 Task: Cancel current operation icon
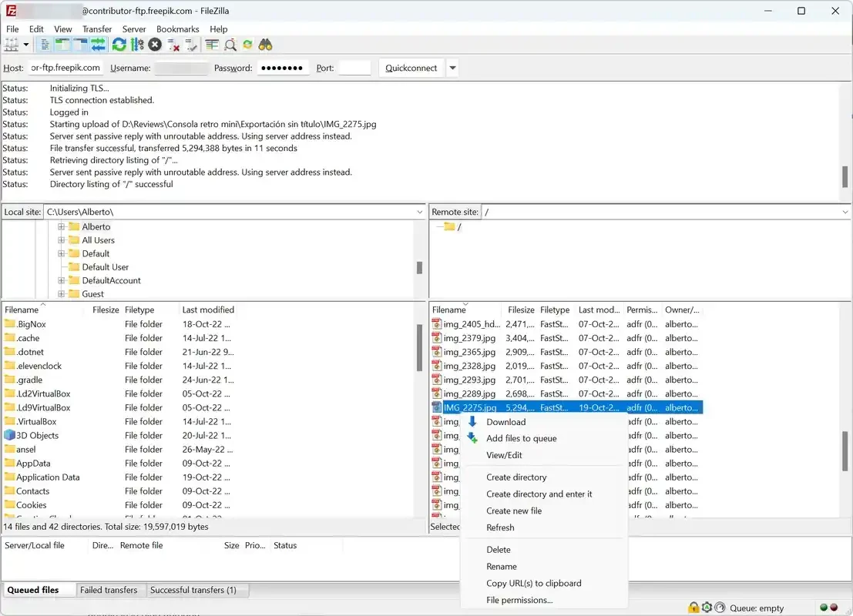[x=155, y=45]
